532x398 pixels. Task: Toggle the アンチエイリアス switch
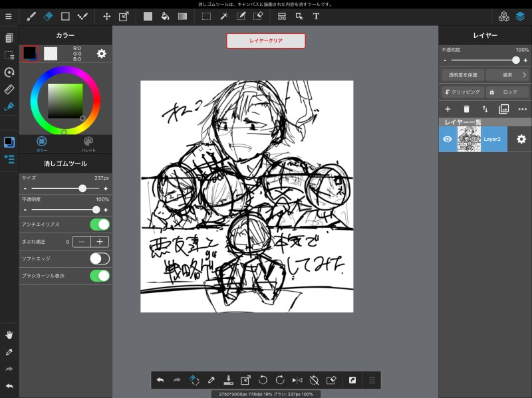100,225
